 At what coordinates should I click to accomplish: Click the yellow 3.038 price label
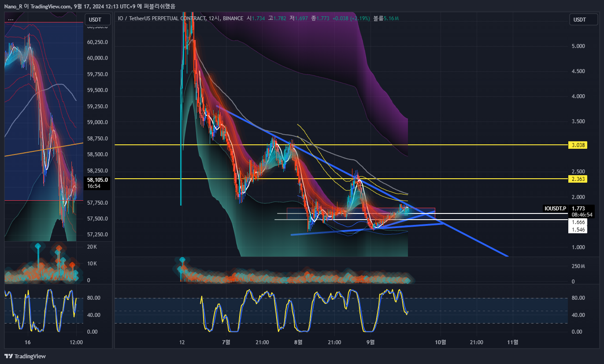pyautogui.click(x=578, y=145)
